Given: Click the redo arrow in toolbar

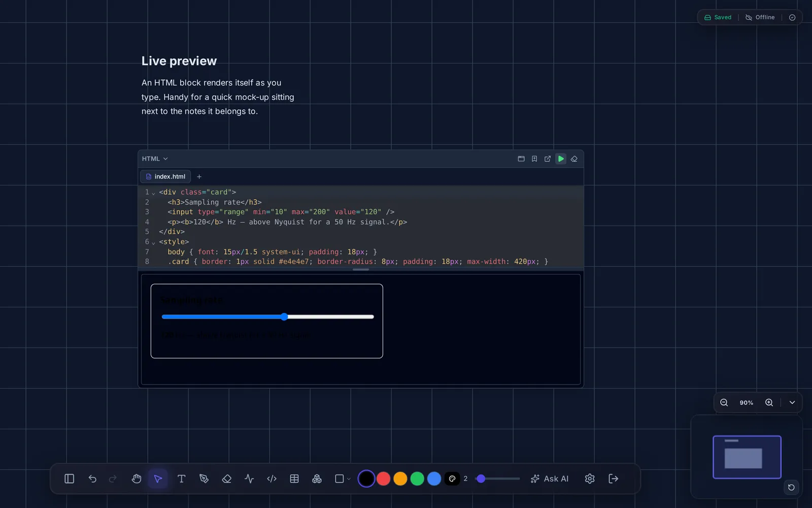Looking at the screenshot, I should click(113, 479).
